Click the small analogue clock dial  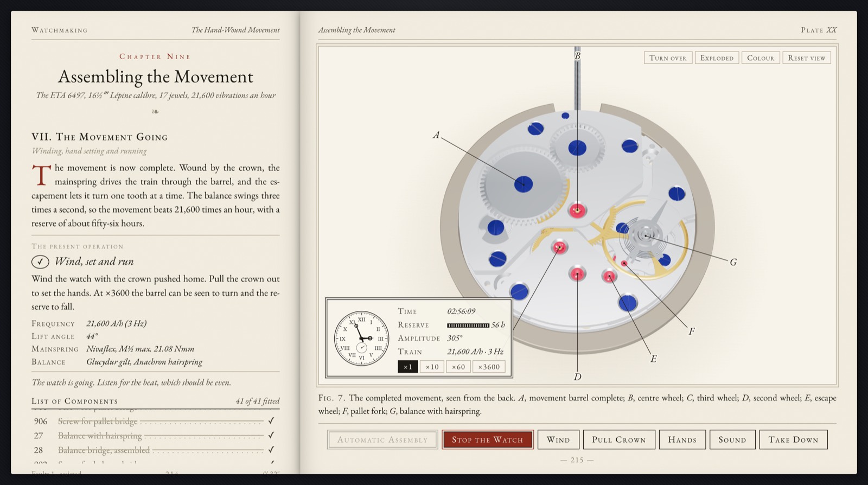(361, 338)
